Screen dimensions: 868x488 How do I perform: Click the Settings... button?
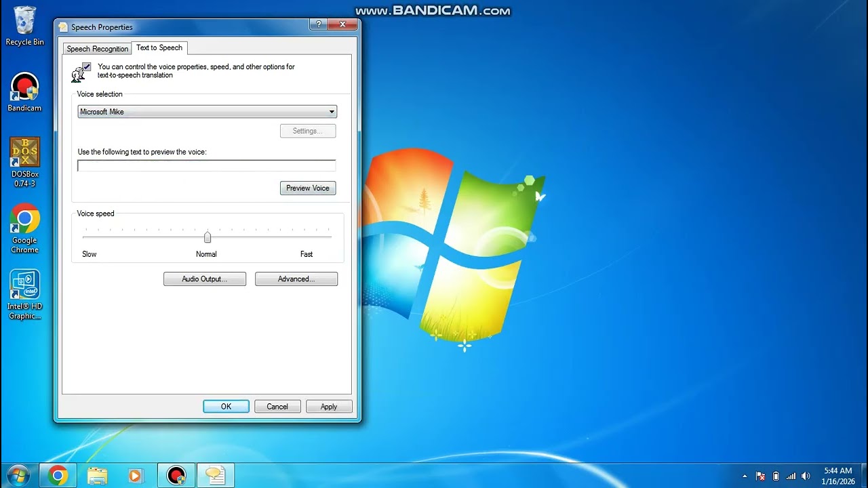pyautogui.click(x=308, y=131)
